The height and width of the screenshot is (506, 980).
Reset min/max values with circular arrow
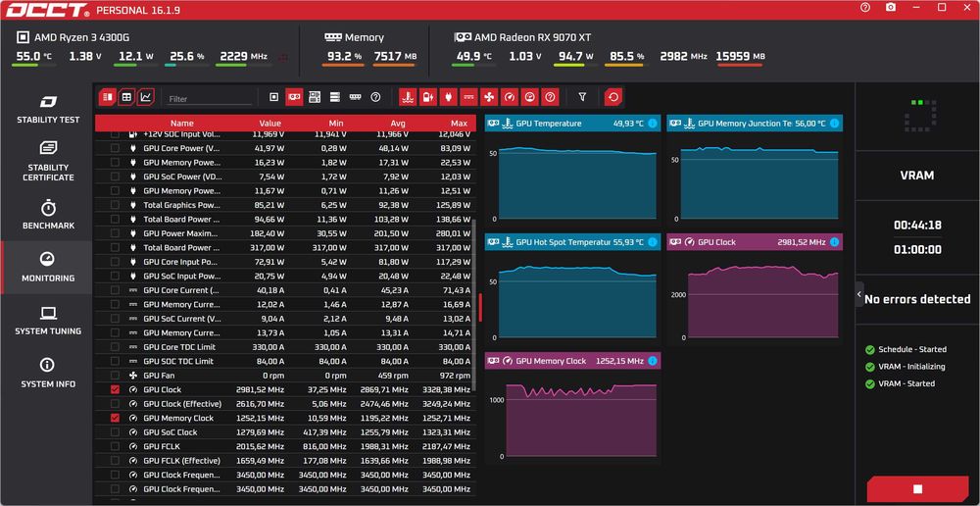pos(613,97)
